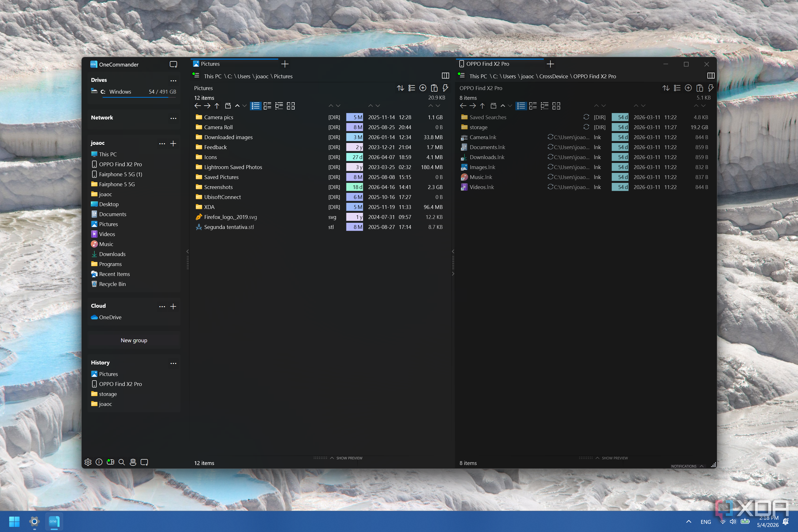Click the info circle icon in bottom bar

[99, 462]
